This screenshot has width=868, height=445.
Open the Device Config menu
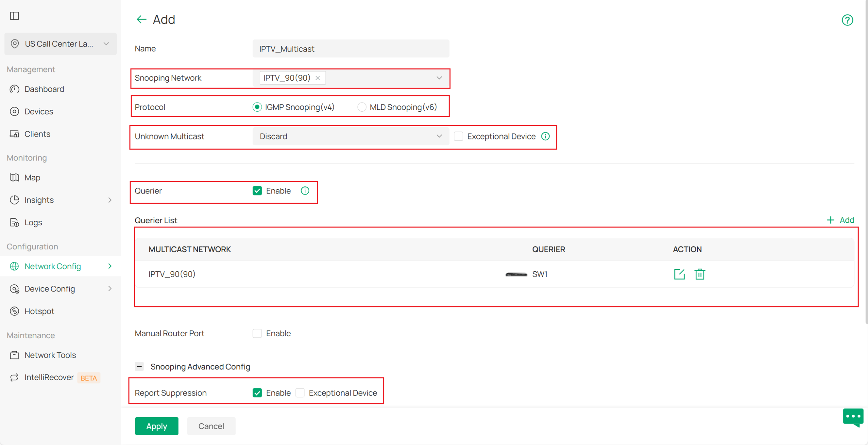(50, 289)
